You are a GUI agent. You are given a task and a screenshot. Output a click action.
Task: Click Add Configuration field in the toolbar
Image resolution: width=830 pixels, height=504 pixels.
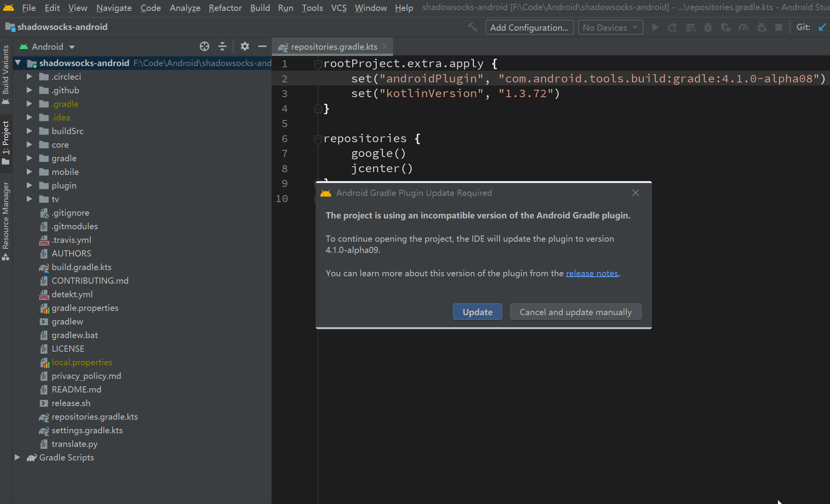[529, 27]
